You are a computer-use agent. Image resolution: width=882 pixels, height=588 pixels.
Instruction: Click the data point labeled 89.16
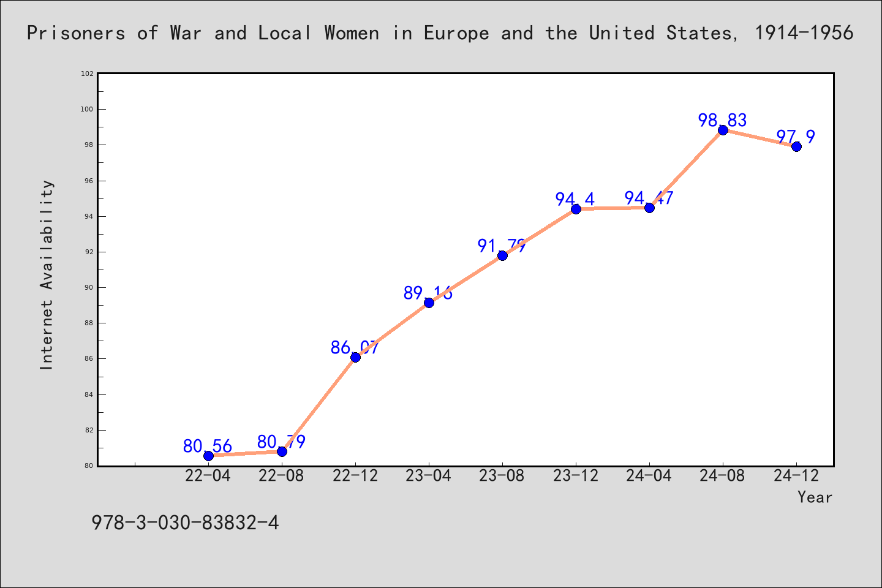click(429, 303)
